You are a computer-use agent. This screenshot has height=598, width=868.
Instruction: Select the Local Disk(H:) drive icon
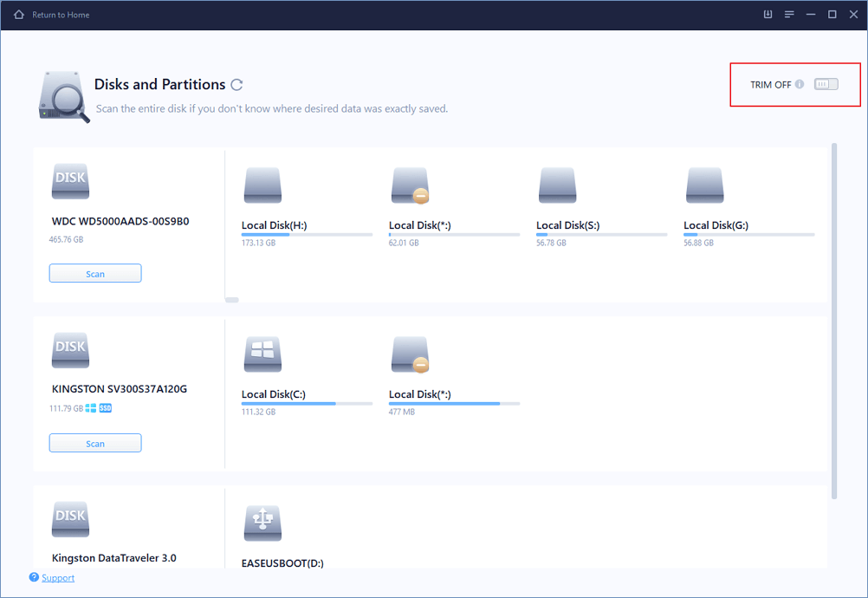(x=262, y=185)
